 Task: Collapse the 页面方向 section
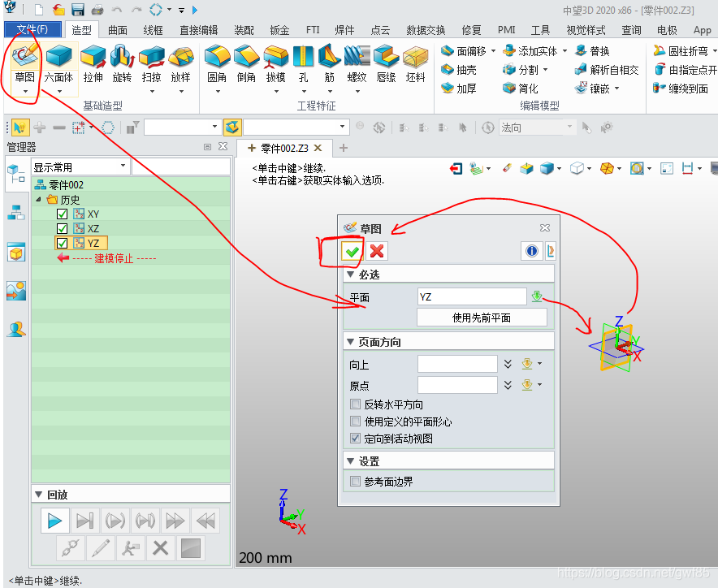coord(350,342)
